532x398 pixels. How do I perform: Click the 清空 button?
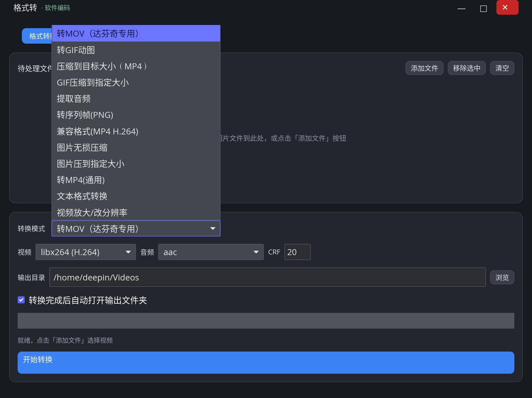[x=502, y=68]
